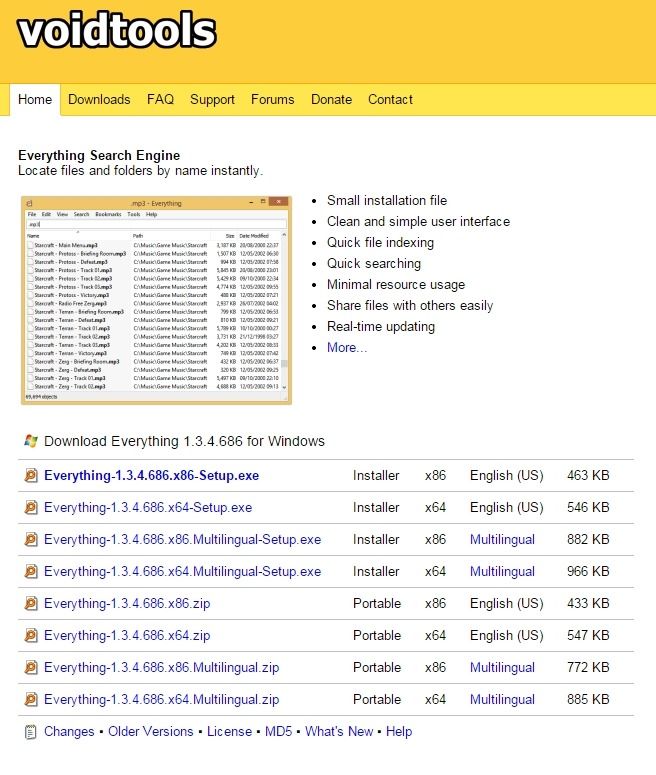The height and width of the screenshot is (775, 656).
Task: Click the 966 KB size cell
Action: 588,572
